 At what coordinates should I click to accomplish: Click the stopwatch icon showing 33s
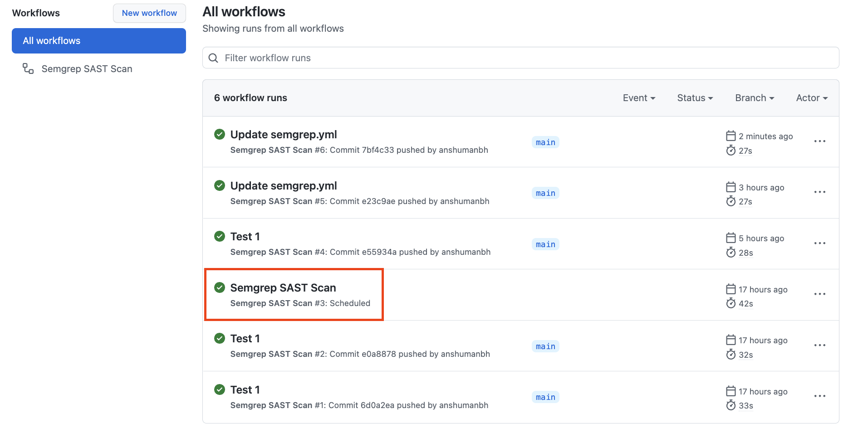pos(731,405)
